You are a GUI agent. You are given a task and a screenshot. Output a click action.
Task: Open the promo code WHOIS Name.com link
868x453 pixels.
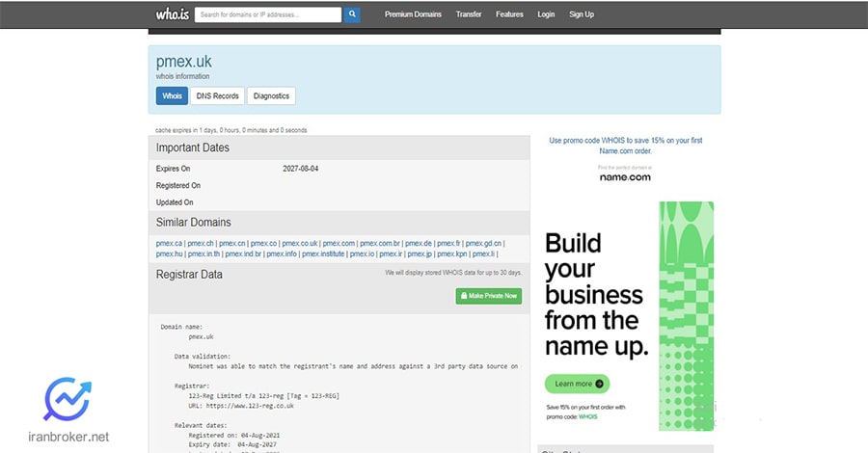point(626,146)
